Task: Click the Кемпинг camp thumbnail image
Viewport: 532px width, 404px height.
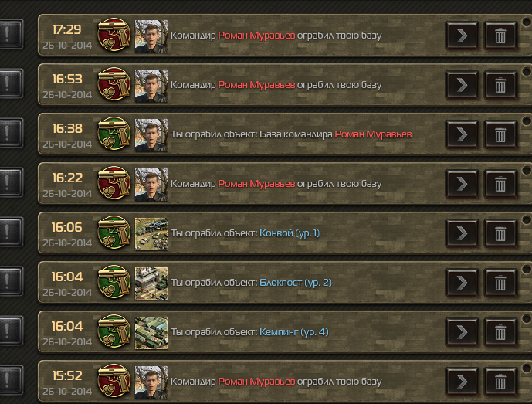Action: pyautogui.click(x=151, y=333)
